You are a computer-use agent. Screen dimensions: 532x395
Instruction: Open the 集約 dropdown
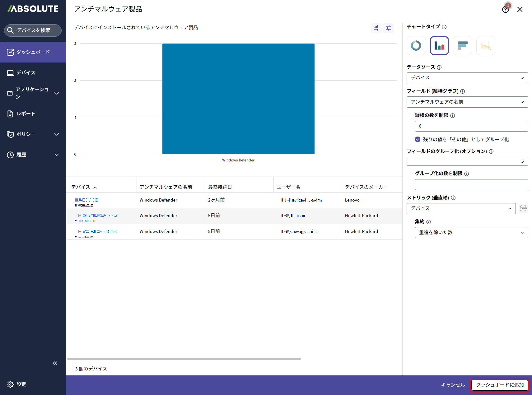coord(471,233)
